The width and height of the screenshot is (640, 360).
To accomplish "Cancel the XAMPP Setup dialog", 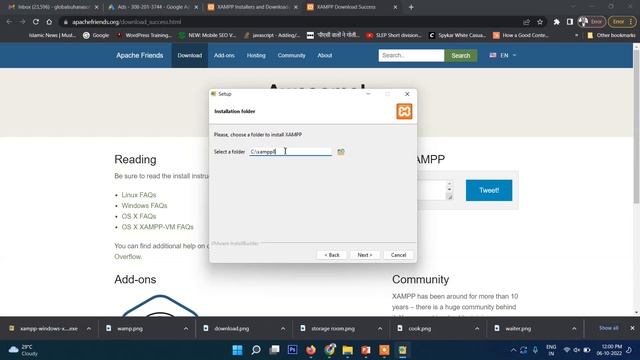I will point(398,255).
